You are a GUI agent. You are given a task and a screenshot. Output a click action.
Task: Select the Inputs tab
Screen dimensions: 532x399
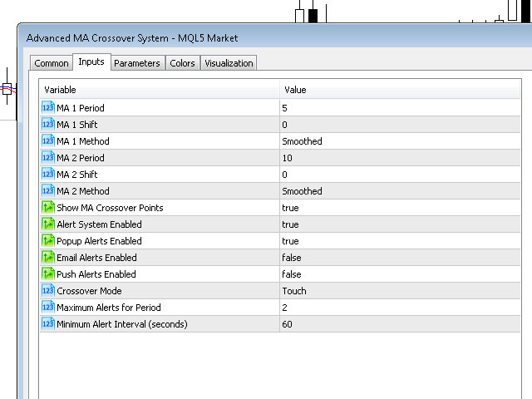[91, 62]
